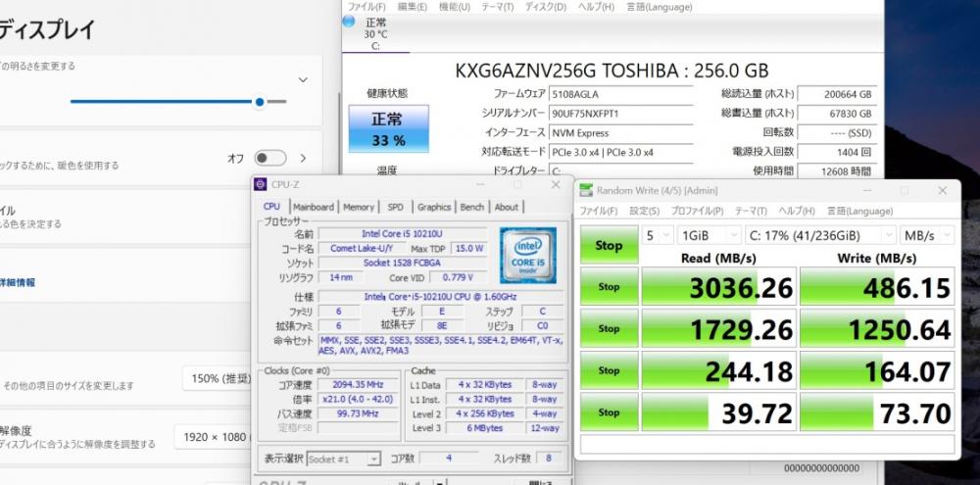Expand night light settings arrow
Viewport: 980px width, 485px height.
(x=303, y=158)
